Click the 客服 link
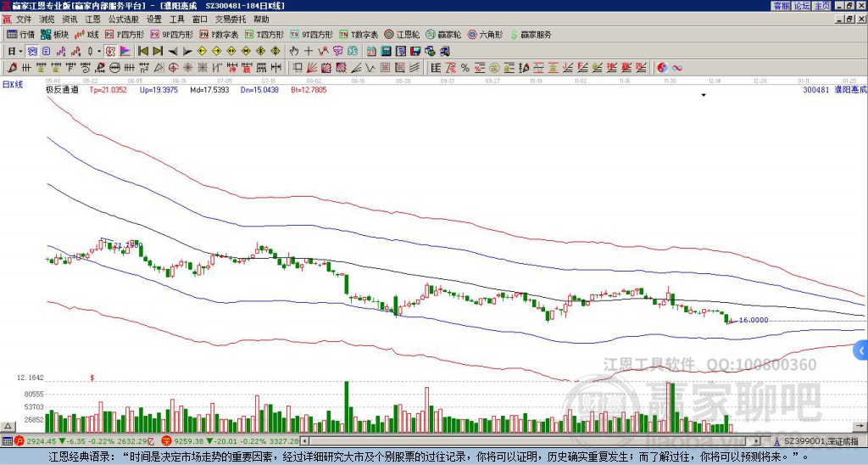Viewport: 868px width, 465px height. 781,5
